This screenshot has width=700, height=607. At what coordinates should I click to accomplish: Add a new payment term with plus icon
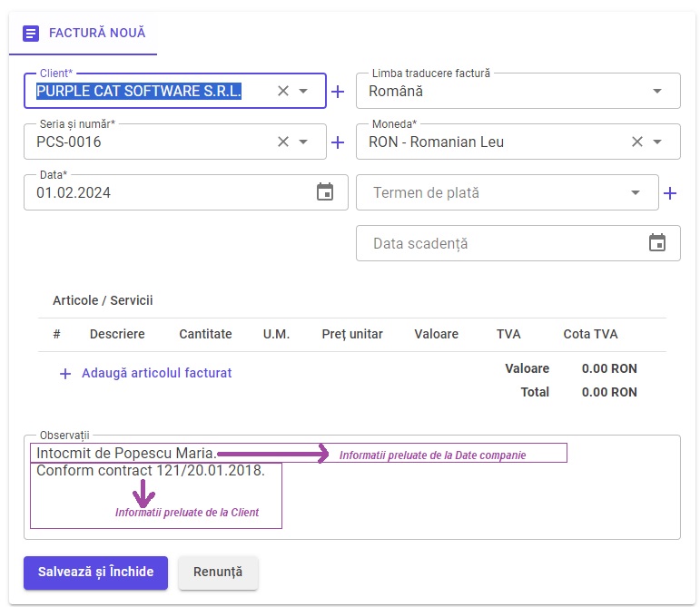tap(670, 193)
